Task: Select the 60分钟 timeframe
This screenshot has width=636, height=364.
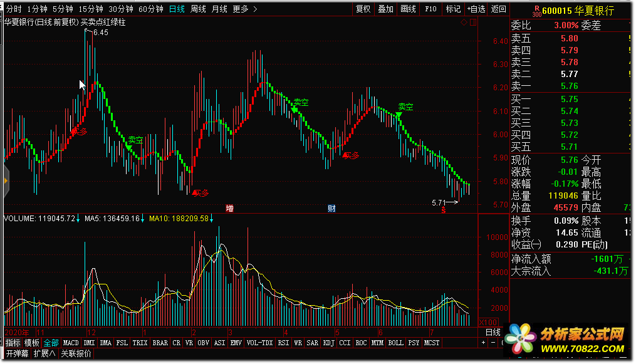Action: tap(151, 9)
